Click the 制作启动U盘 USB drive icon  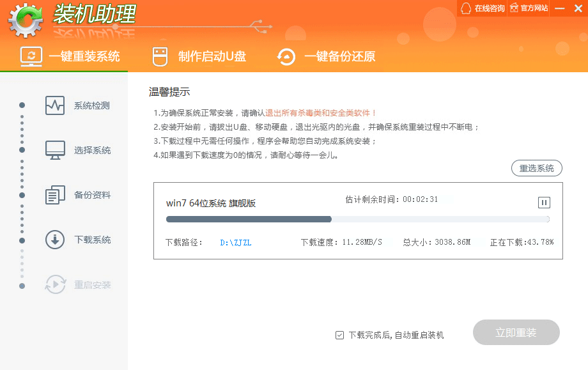tap(160, 57)
